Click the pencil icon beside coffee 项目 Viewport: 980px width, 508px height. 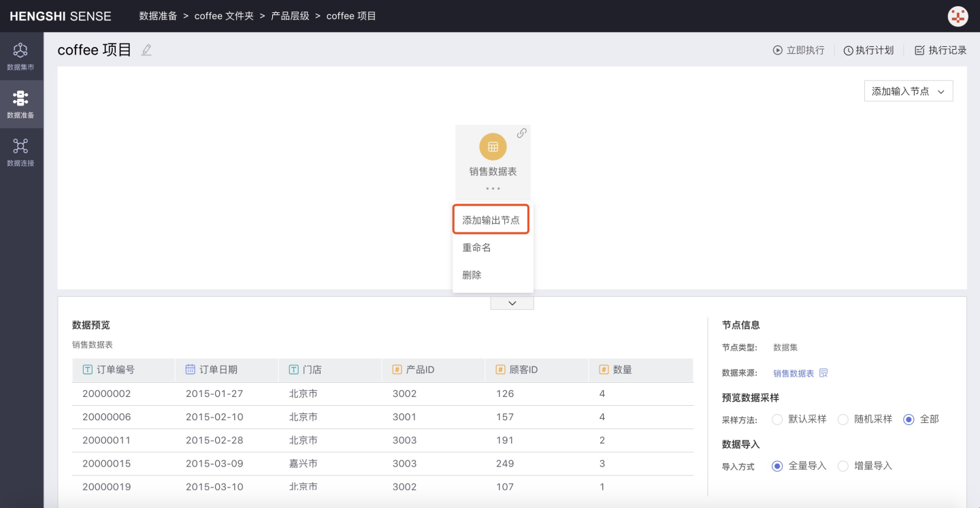coord(146,50)
